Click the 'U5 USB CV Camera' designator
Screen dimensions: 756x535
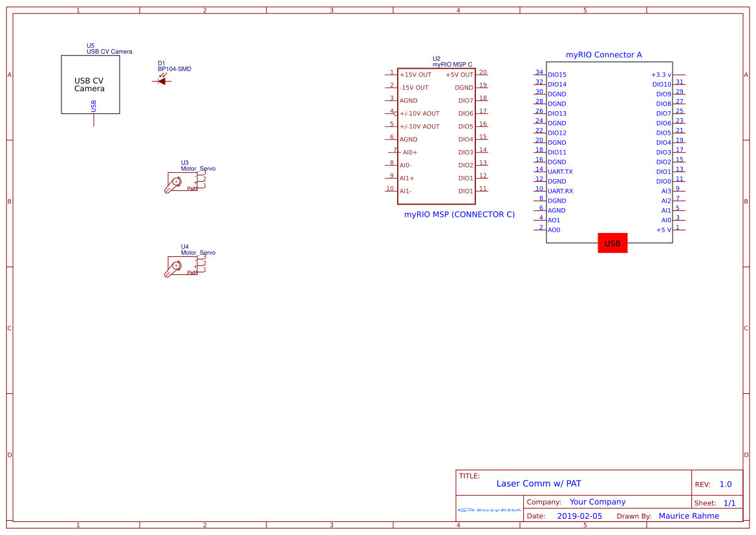tap(109, 49)
